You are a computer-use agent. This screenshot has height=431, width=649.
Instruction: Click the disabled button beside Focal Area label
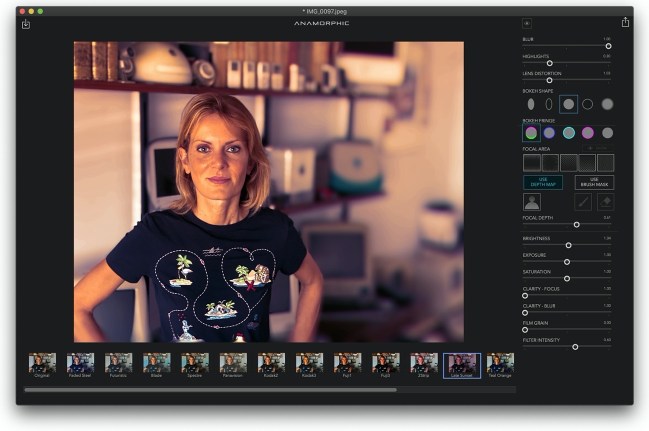pos(598,148)
